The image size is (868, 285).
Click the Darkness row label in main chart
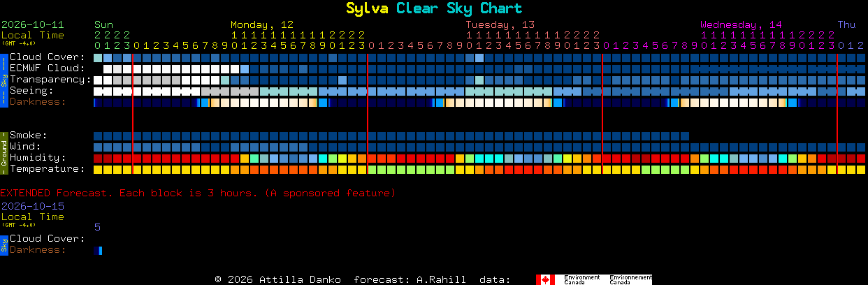click(x=38, y=102)
